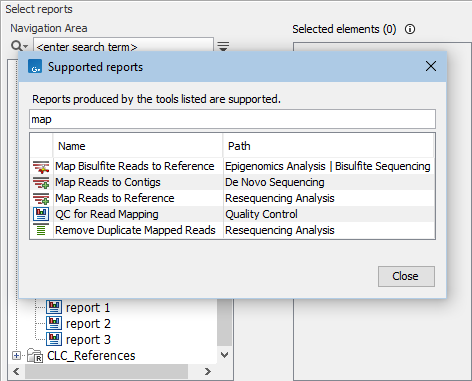The height and width of the screenshot is (381, 472).
Task: Sort by the Name column header
Action: pos(138,146)
